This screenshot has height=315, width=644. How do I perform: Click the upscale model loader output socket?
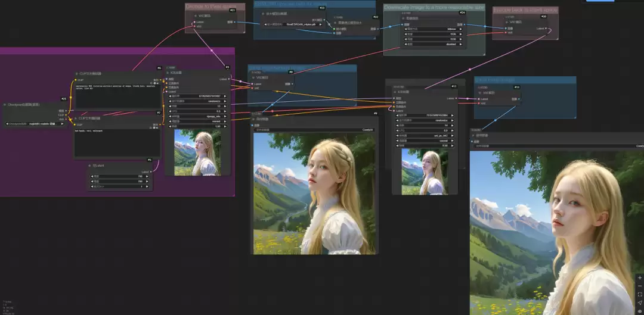tap(323, 19)
